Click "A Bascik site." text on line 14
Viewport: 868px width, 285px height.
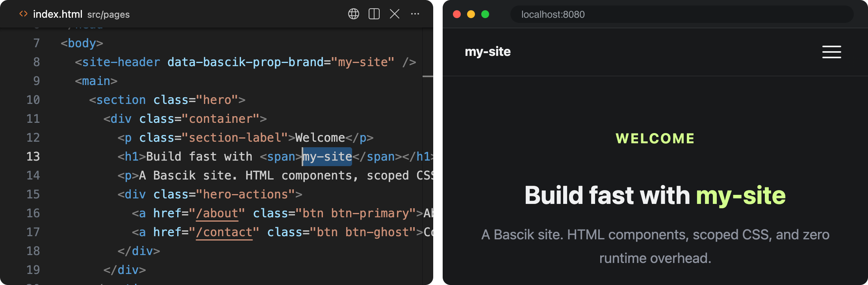tap(188, 176)
